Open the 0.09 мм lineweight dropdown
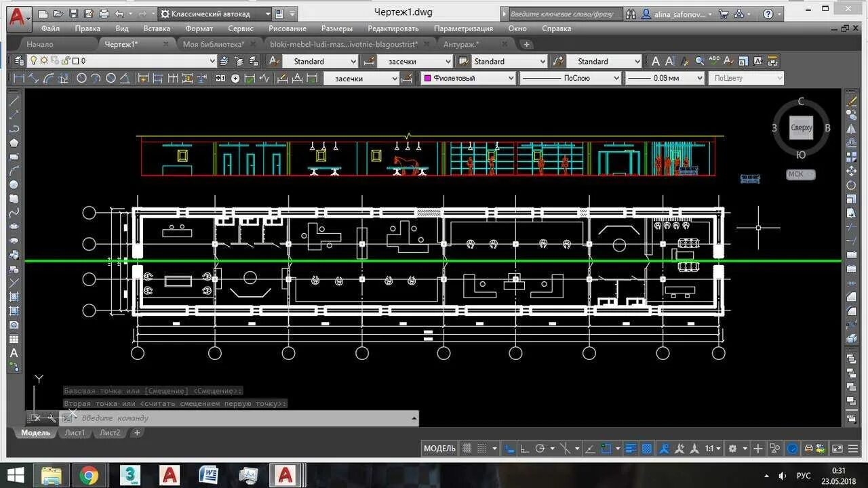868x488 pixels. point(699,78)
